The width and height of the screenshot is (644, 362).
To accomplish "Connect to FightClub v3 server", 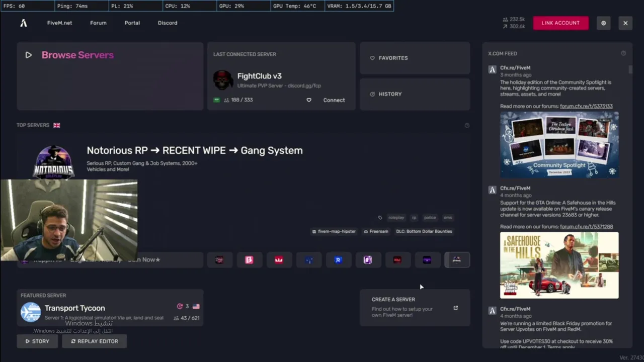I will 334,100.
